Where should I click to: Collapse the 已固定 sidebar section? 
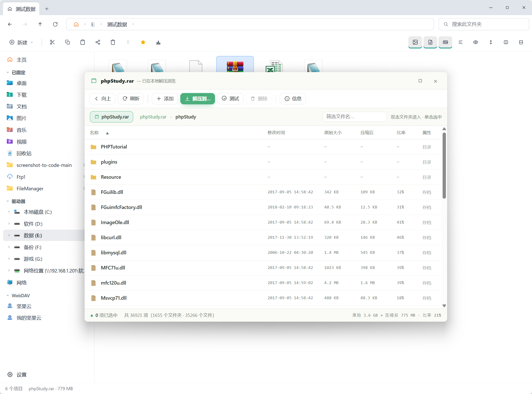8,73
